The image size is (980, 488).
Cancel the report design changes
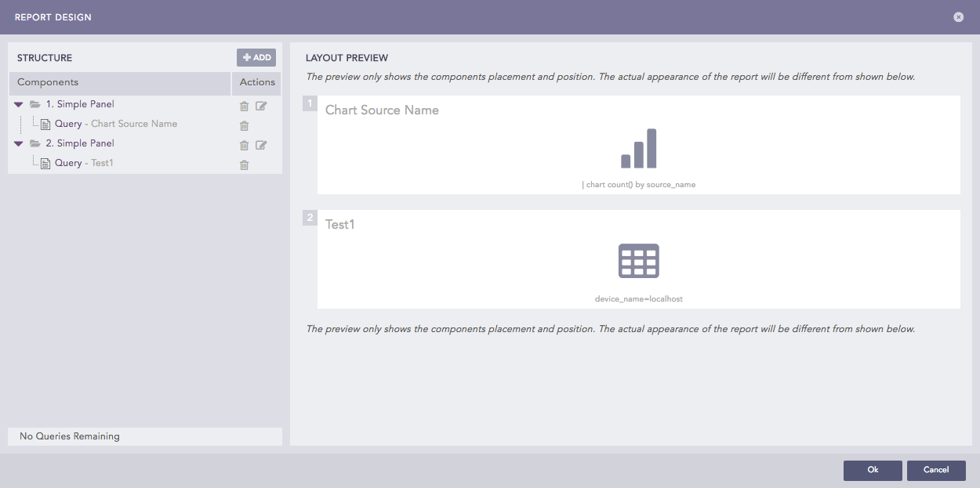click(x=936, y=470)
